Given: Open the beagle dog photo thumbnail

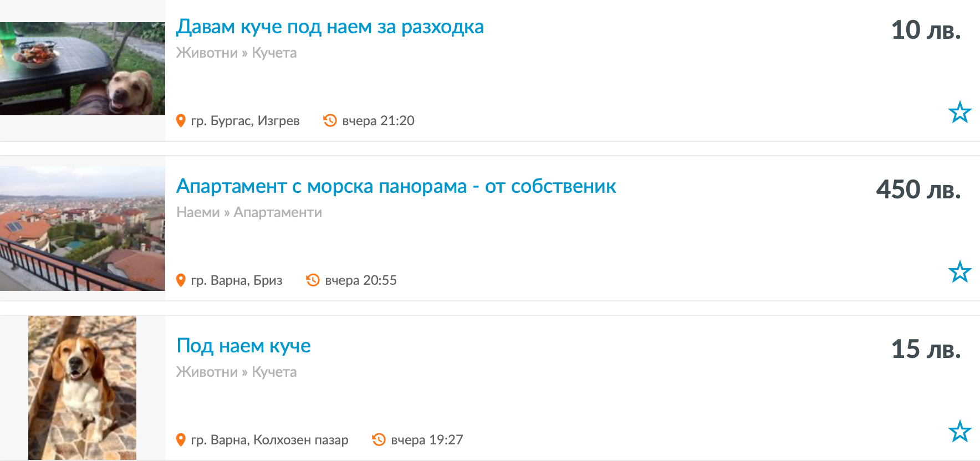Looking at the screenshot, I should pyautogui.click(x=83, y=387).
